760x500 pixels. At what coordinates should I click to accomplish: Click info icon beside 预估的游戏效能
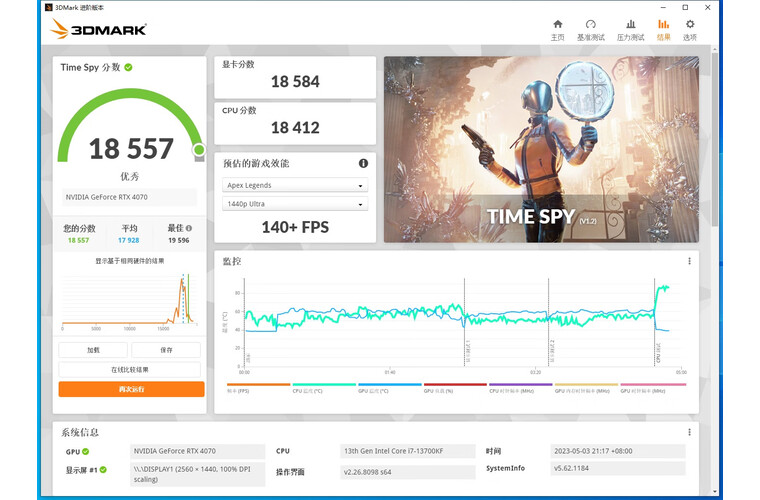pos(363,163)
